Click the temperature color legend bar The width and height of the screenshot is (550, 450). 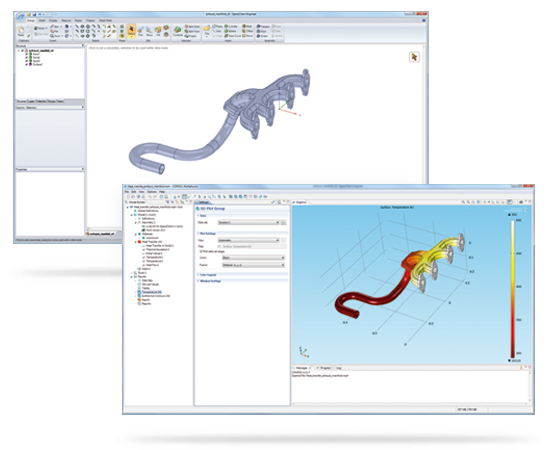pos(513,288)
